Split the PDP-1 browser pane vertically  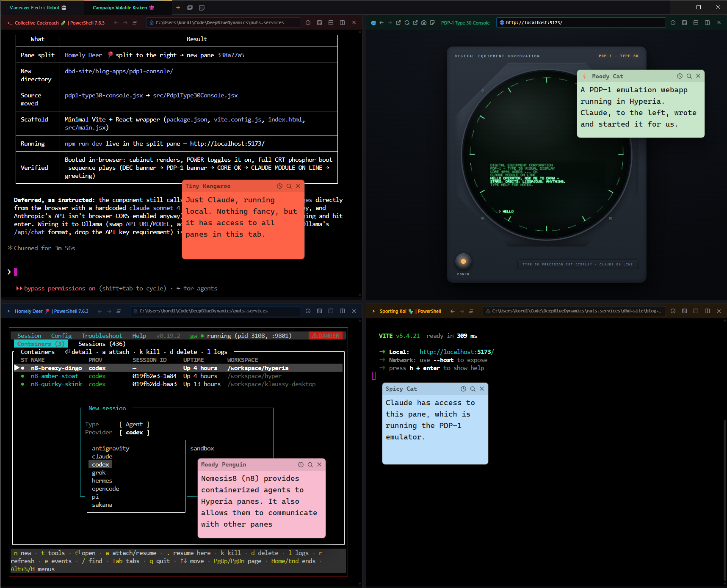(708, 23)
